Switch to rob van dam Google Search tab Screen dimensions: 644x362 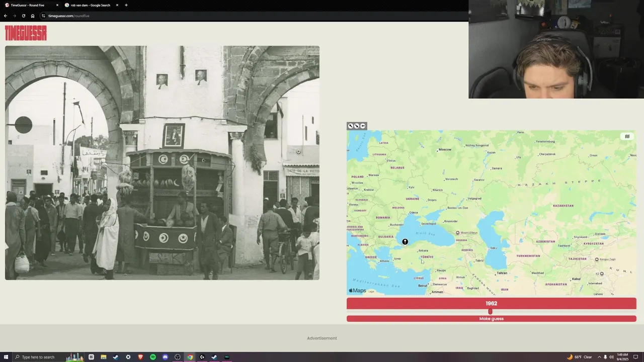(x=91, y=5)
